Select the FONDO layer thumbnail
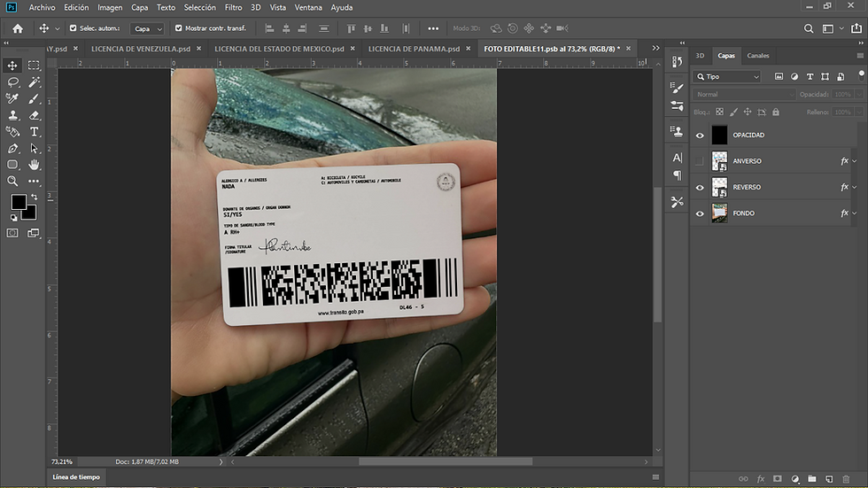 click(719, 213)
